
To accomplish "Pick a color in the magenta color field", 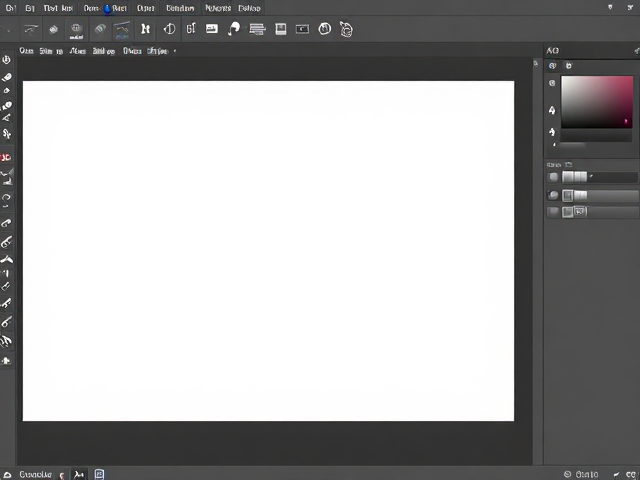I will point(597,102).
